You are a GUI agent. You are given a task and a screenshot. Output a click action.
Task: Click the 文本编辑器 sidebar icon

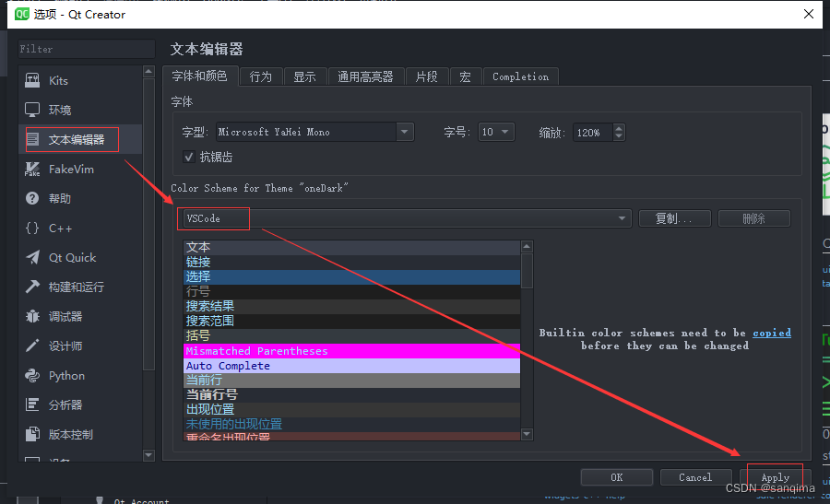coord(32,139)
